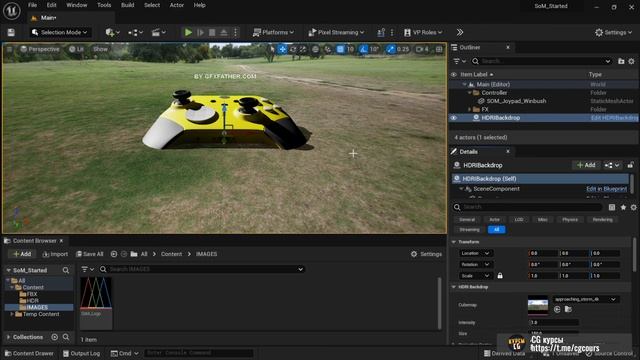
Task: Toggle HDRIBackdrop visibility eye icon
Action: [x=453, y=118]
